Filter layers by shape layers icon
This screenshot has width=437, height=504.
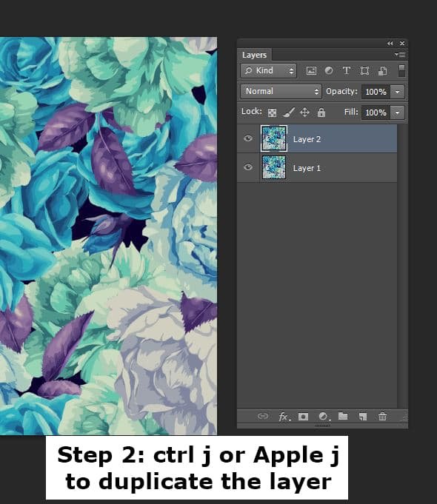coord(364,71)
